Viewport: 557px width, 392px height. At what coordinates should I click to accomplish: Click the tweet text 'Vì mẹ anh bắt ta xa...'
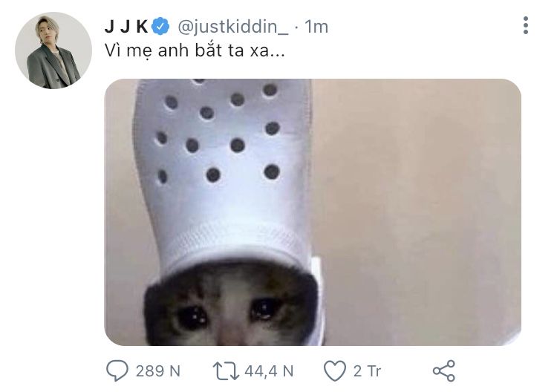[195, 50]
